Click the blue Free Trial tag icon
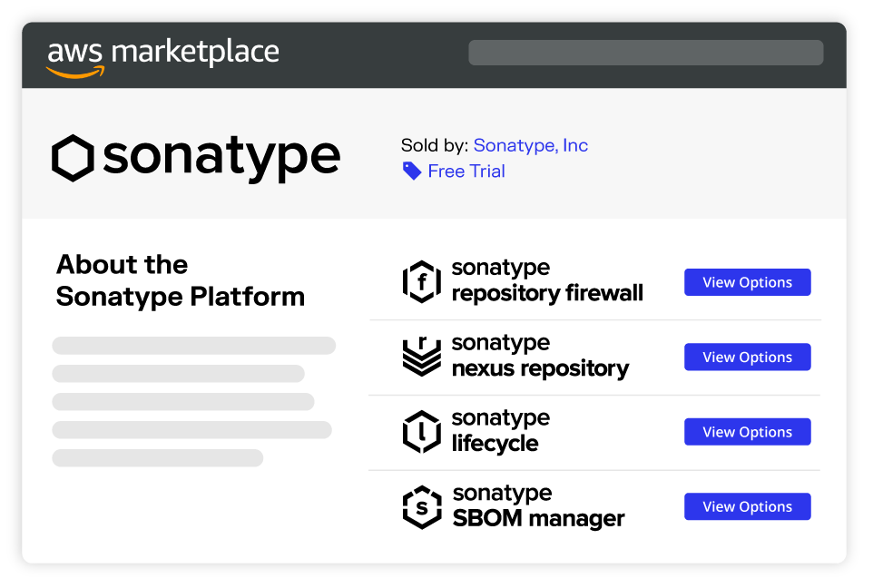The image size is (873, 588). (412, 171)
